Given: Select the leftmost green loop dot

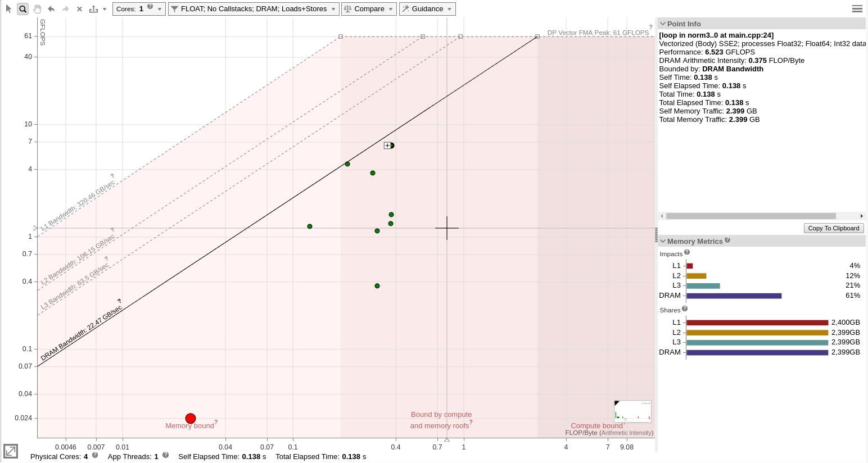Looking at the screenshot, I should 310,226.
